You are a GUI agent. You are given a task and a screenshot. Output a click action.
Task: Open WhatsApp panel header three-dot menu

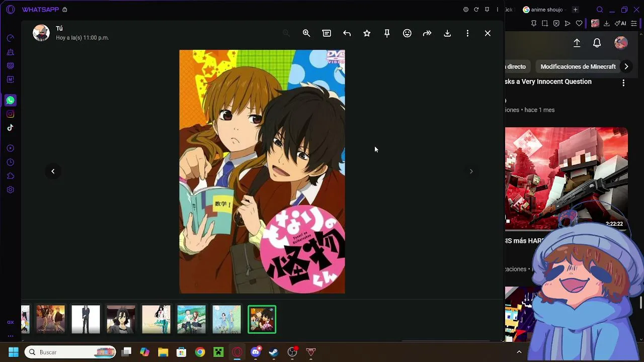pyautogui.click(x=498, y=10)
